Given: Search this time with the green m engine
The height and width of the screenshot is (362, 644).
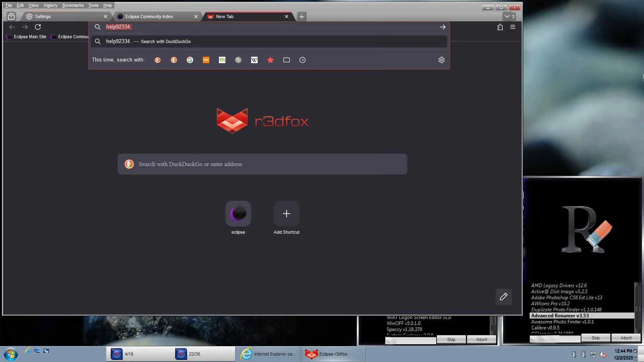Looking at the screenshot, I should (222, 60).
